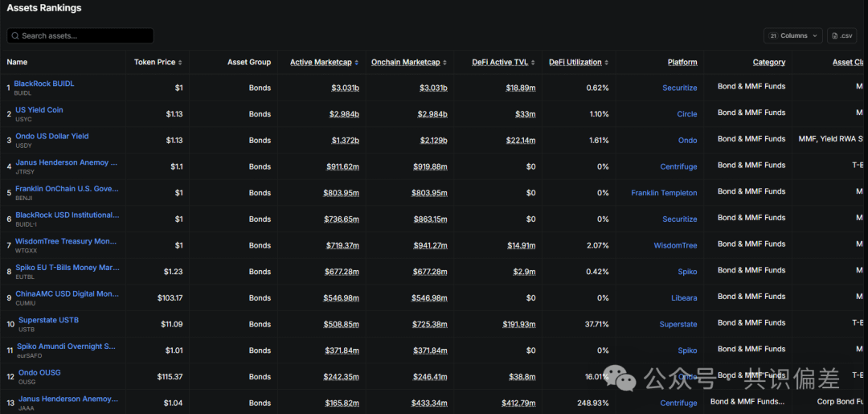Open the BlackRock BUIDL asset

(44, 84)
